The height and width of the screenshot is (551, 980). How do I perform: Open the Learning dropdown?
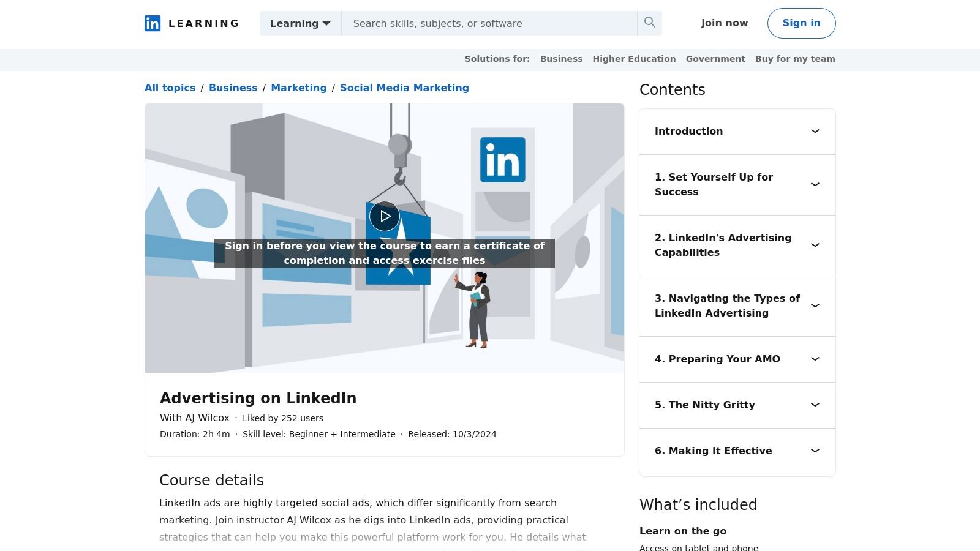coord(300,23)
